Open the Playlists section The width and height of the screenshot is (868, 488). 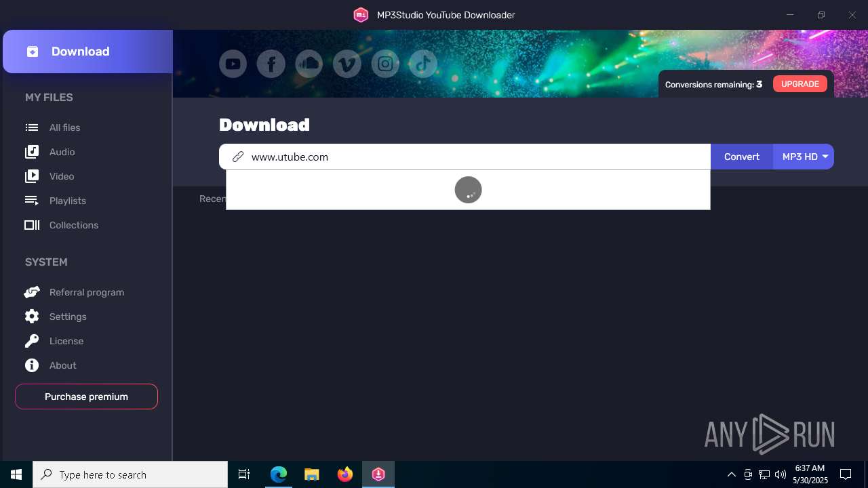68,201
